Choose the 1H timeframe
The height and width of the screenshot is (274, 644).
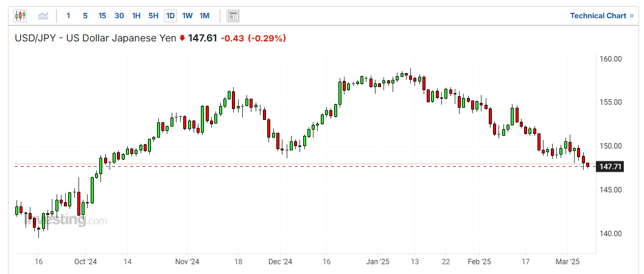pos(136,16)
